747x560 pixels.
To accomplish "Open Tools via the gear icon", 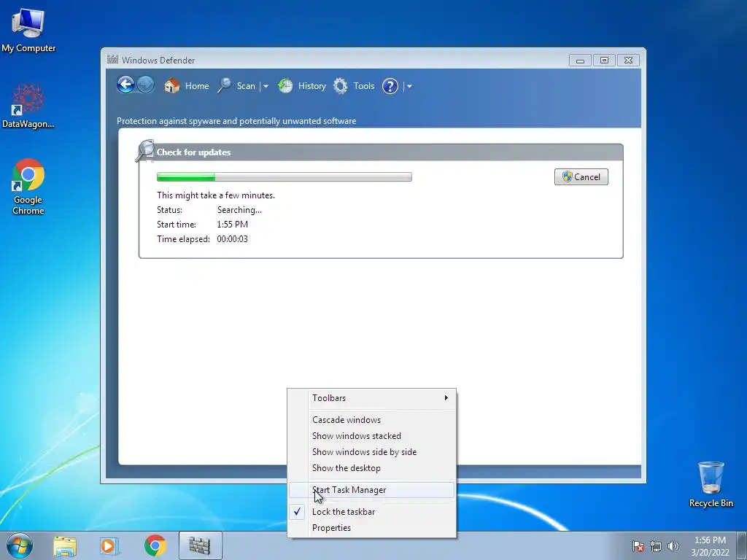I will tap(340, 86).
